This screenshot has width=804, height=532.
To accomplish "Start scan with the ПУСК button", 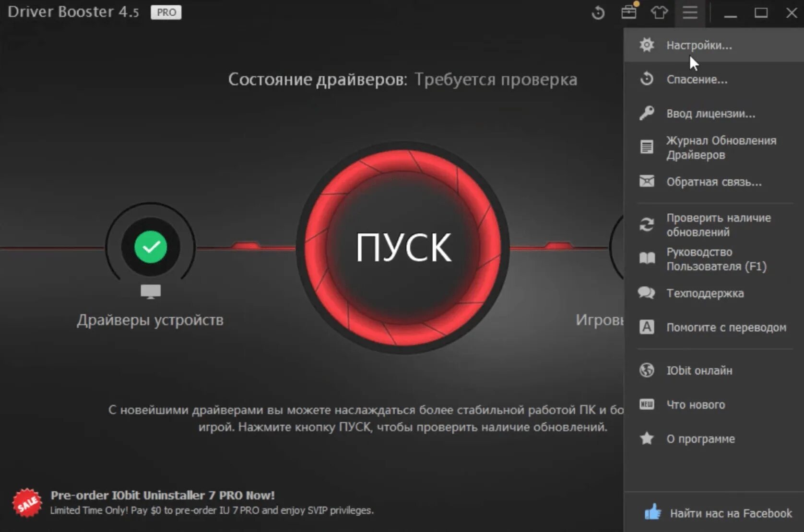I will [403, 247].
